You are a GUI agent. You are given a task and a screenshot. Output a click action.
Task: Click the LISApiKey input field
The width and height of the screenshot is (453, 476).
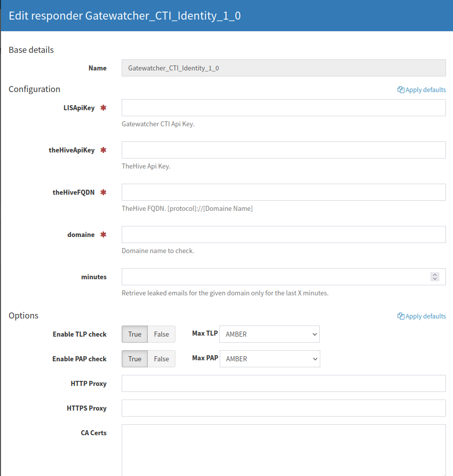pos(284,108)
